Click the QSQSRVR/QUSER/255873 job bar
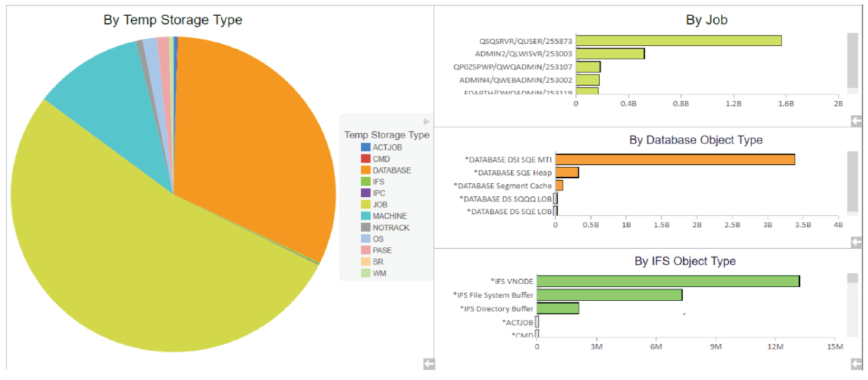 pyautogui.click(x=678, y=41)
